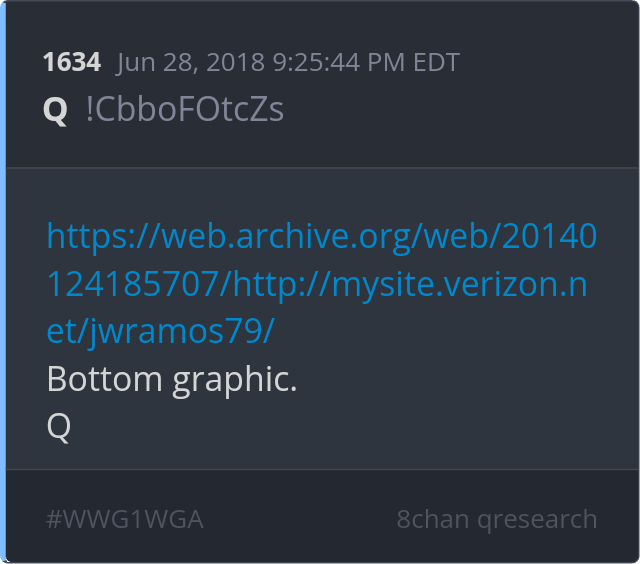Click the 9:25:44 PM time stamp
The width and height of the screenshot is (640, 564).
339,62
